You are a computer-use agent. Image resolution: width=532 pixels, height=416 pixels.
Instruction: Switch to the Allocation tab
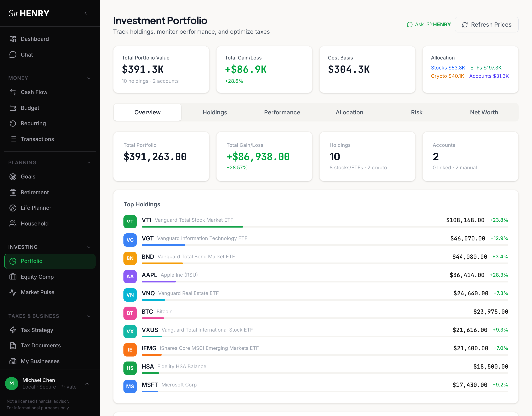pos(349,112)
